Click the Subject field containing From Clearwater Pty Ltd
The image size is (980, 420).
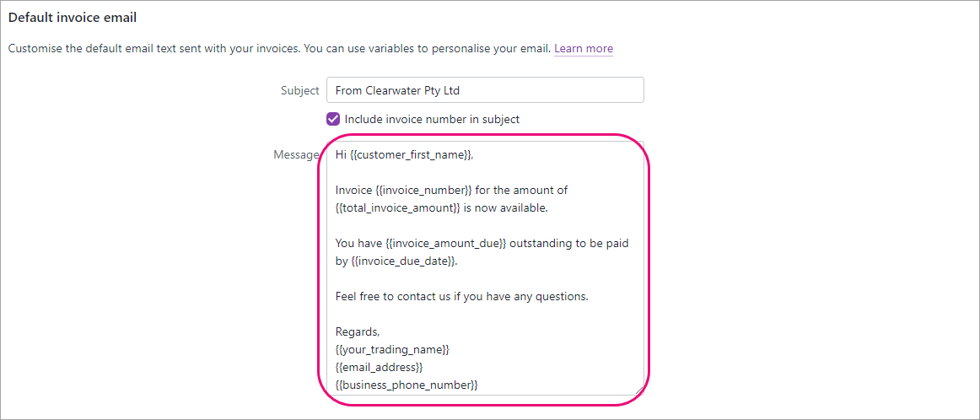pyautogui.click(x=485, y=90)
